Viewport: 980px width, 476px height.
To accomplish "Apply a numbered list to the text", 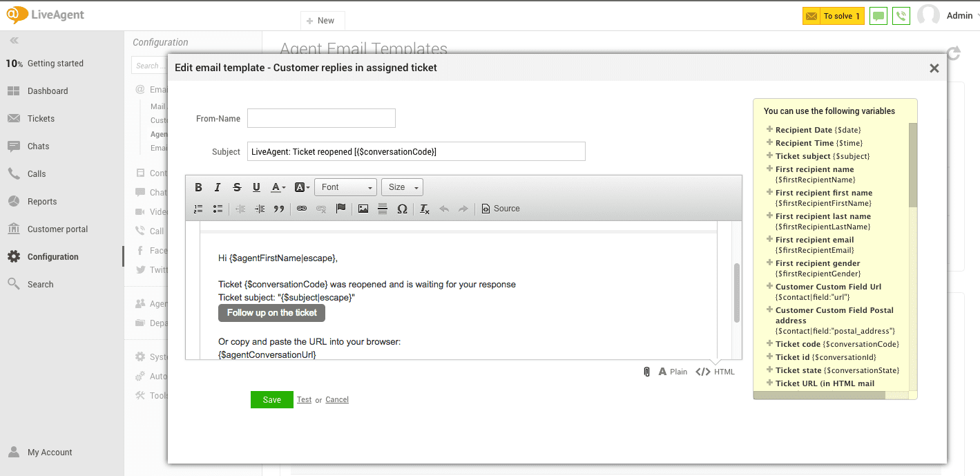I will [x=198, y=209].
